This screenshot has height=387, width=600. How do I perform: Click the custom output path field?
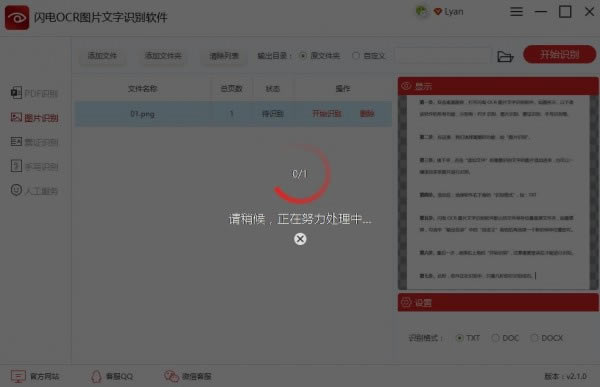pyautogui.click(x=443, y=56)
